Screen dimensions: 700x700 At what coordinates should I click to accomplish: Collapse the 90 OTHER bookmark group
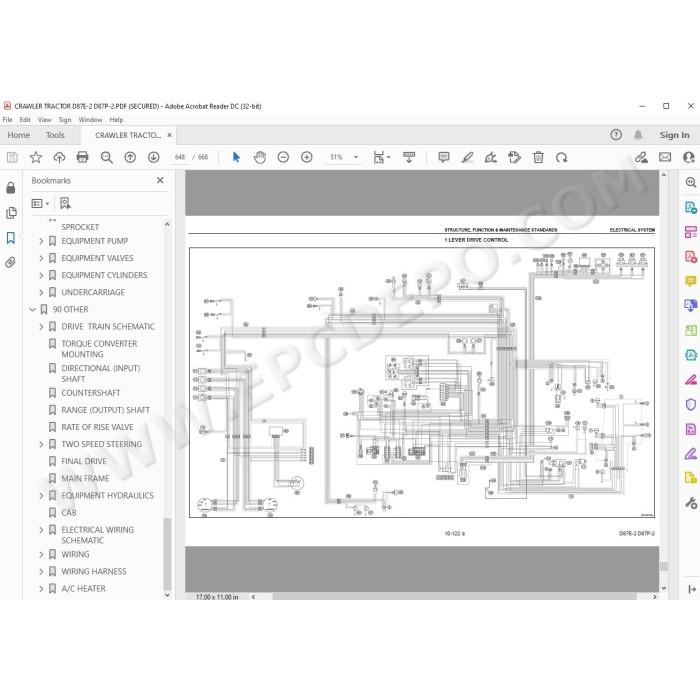click(32, 309)
